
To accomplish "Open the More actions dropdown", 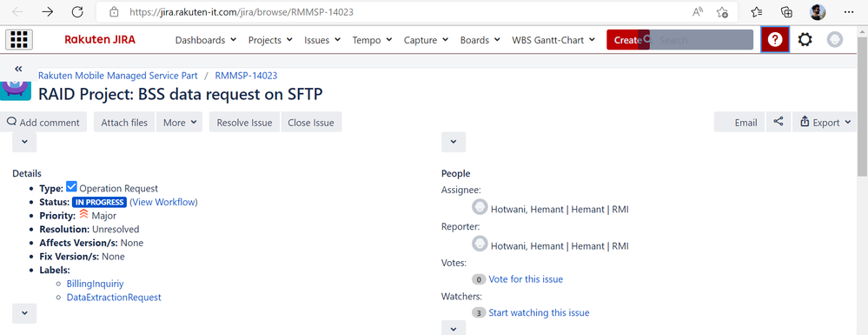I will point(179,122).
